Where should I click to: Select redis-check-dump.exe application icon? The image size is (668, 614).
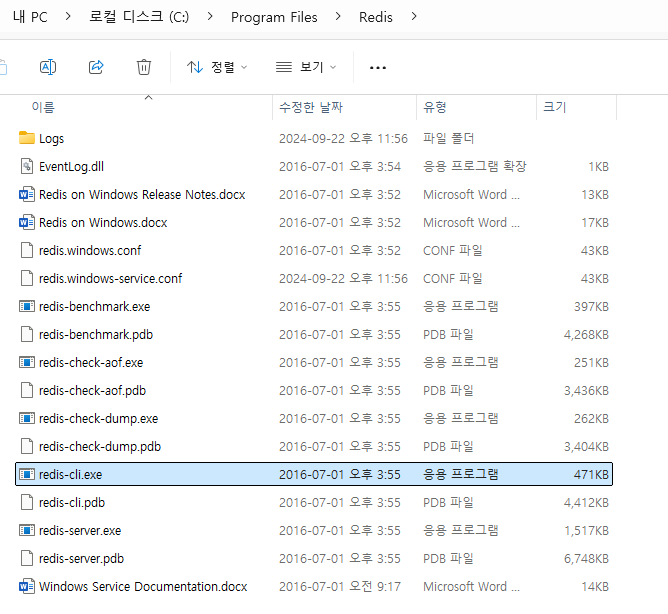27,418
